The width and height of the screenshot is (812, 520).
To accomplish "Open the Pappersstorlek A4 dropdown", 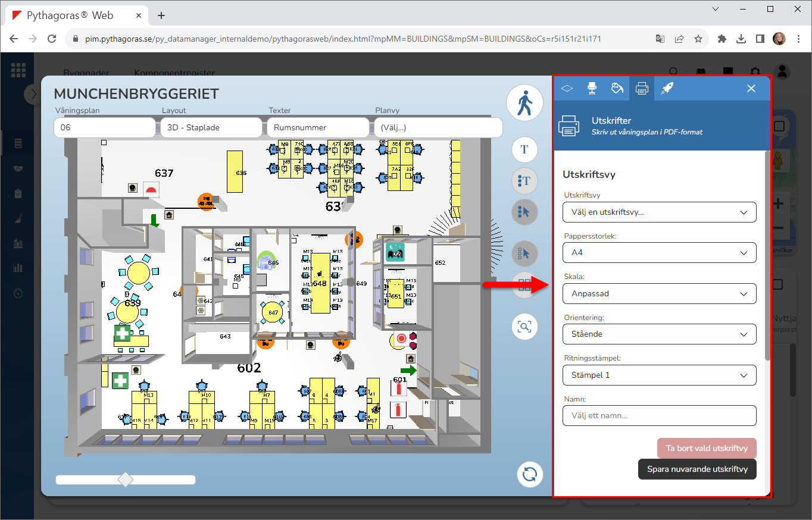I will (659, 253).
